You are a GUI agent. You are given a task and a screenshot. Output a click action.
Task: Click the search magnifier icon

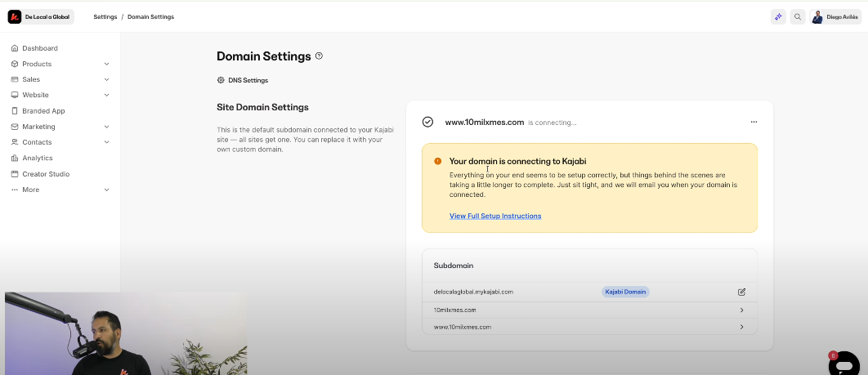tap(798, 16)
